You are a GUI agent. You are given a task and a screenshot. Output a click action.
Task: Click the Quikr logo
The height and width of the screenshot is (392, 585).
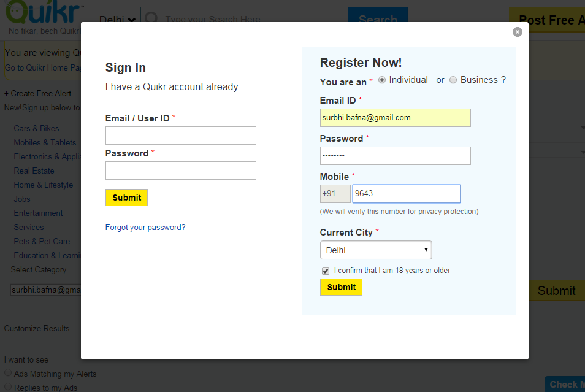click(44, 12)
